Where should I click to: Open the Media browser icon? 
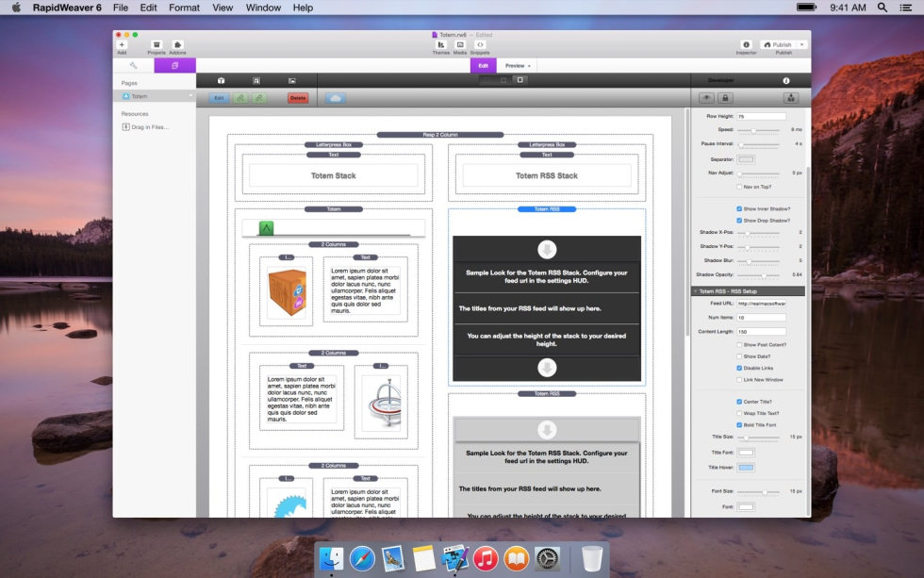pyautogui.click(x=460, y=44)
